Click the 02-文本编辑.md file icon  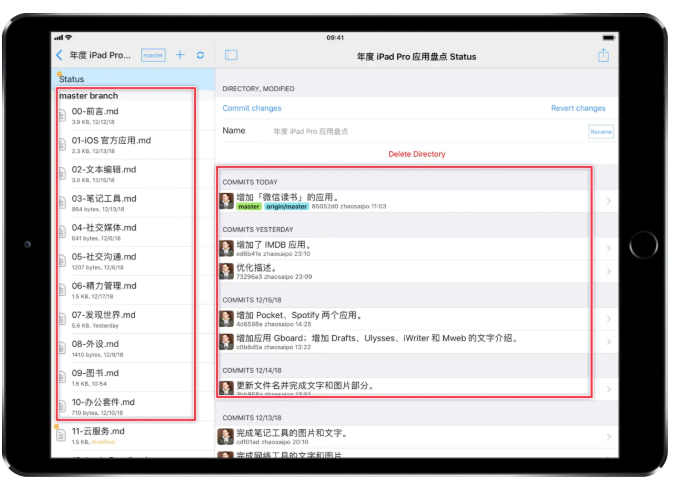click(62, 174)
